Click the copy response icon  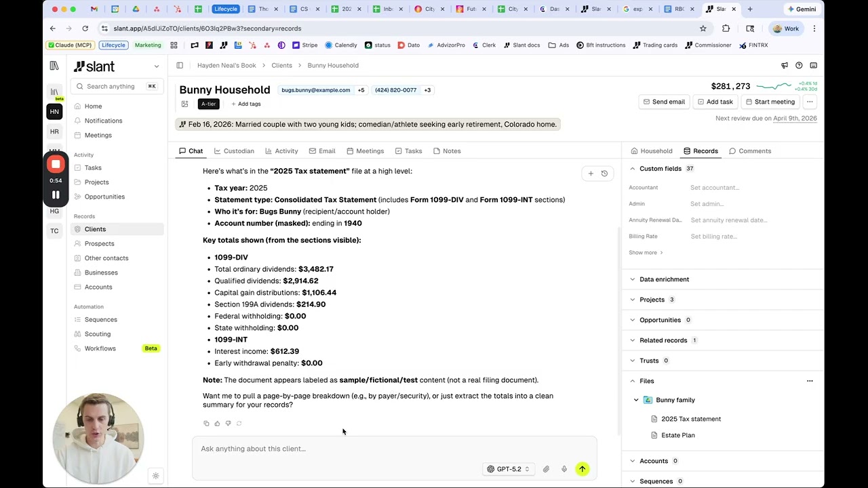point(206,424)
